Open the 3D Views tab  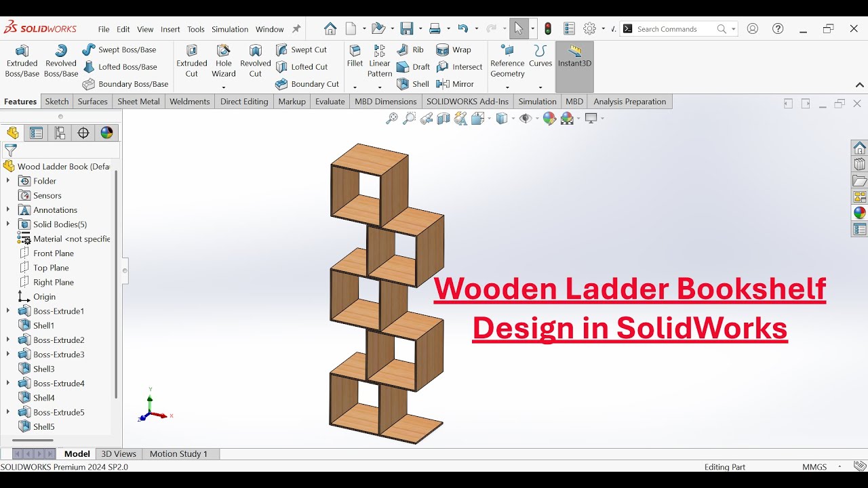[119, 454]
